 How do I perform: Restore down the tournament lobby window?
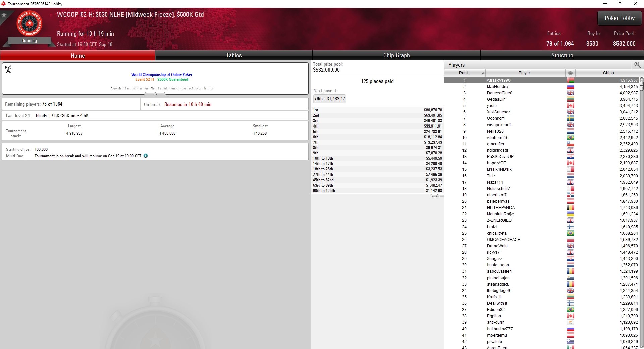620,4
